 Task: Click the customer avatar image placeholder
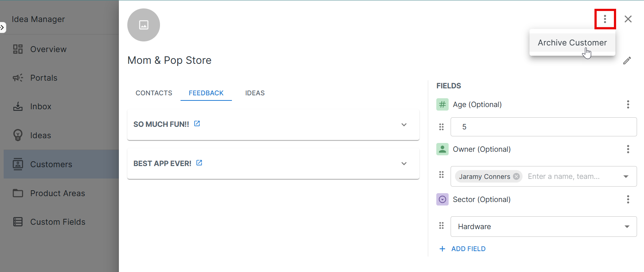click(143, 25)
